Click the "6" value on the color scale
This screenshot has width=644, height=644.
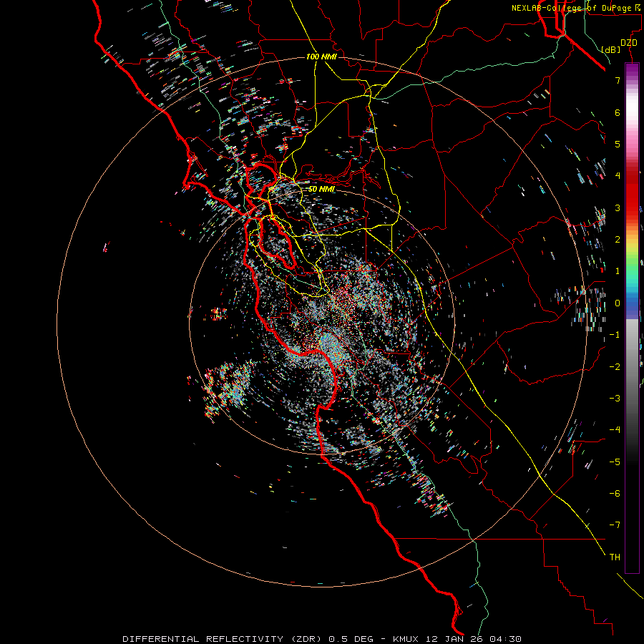(x=618, y=112)
